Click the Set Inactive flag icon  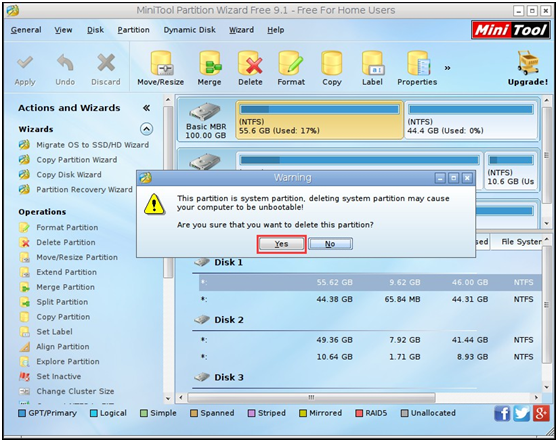click(x=25, y=377)
